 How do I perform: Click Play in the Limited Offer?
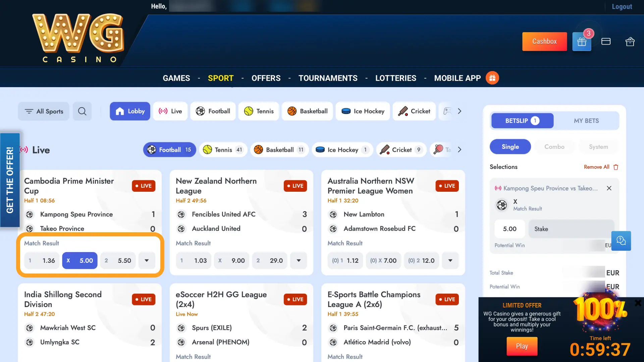click(x=522, y=346)
